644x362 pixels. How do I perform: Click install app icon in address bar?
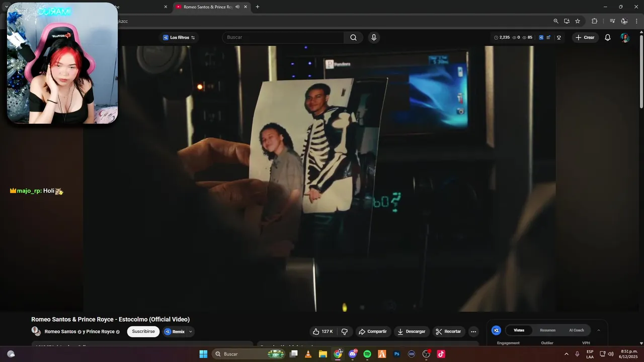[567, 21]
